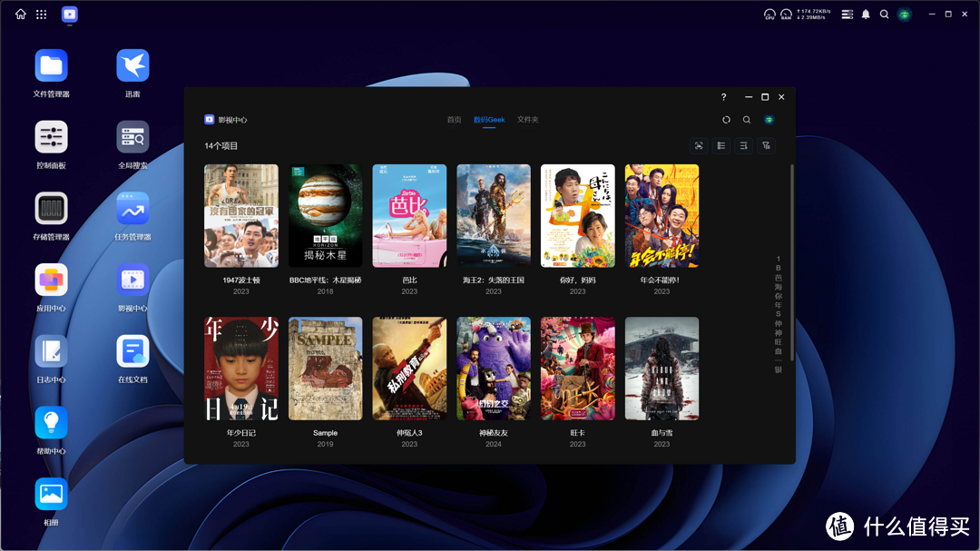Jump to index letter B
980x551 pixels.
coord(779,268)
